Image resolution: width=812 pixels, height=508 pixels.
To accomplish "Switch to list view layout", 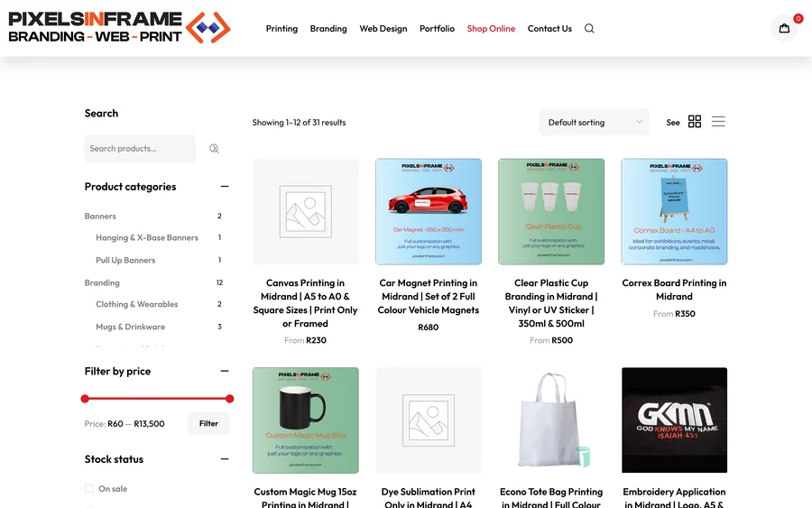I will (718, 122).
